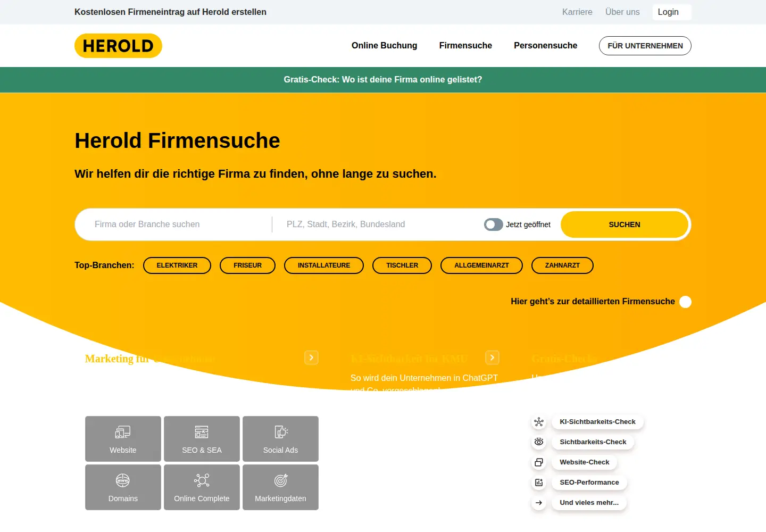Expand the chevron next to Marketing heading
The height and width of the screenshot is (532, 766).
(311, 358)
